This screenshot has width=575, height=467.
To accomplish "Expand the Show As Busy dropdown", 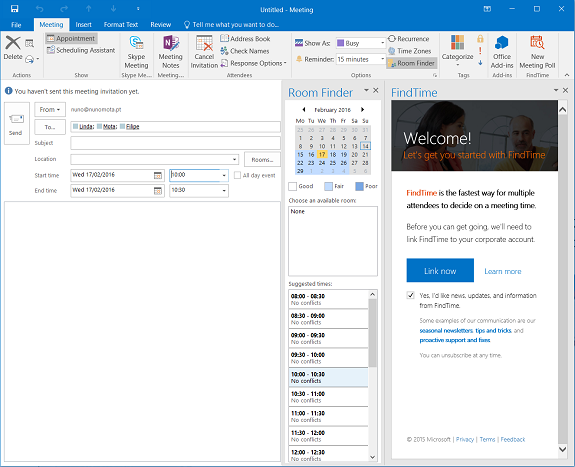I will (382, 43).
